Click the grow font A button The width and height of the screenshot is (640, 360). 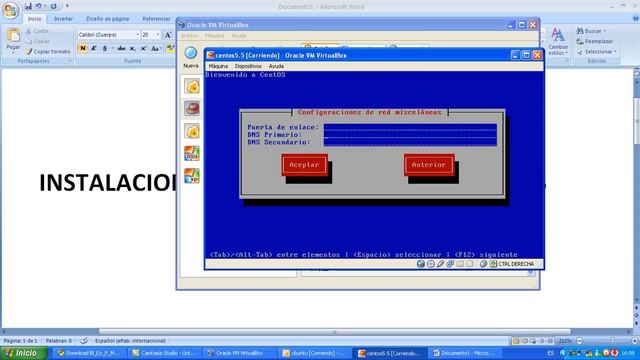click(168, 35)
